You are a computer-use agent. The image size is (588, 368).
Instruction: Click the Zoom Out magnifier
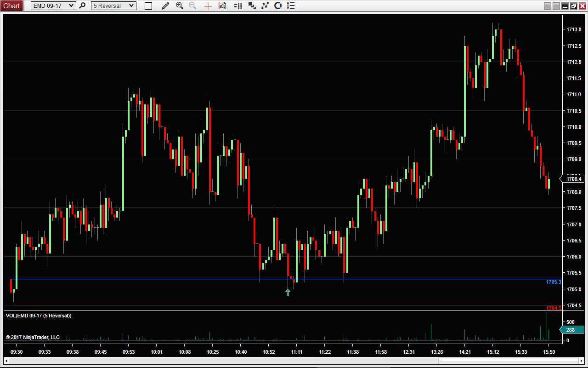point(192,6)
